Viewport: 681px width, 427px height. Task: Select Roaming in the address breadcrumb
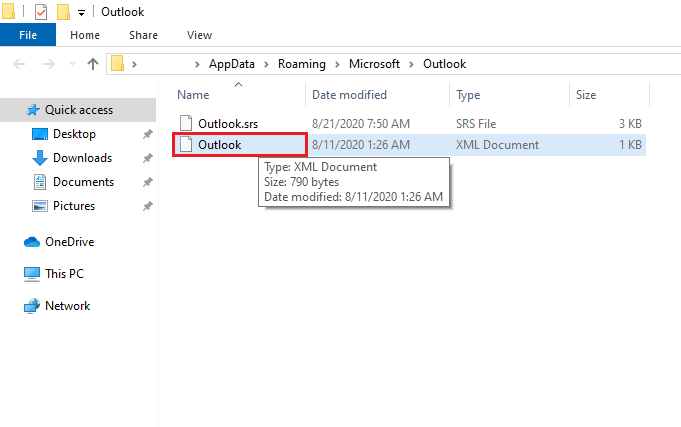point(301,64)
